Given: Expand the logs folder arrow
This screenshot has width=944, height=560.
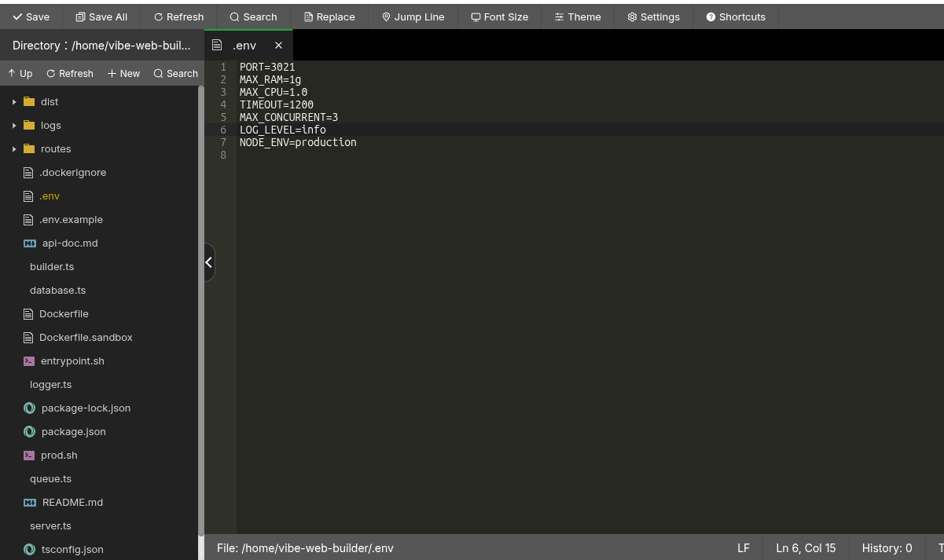Looking at the screenshot, I should (x=14, y=126).
